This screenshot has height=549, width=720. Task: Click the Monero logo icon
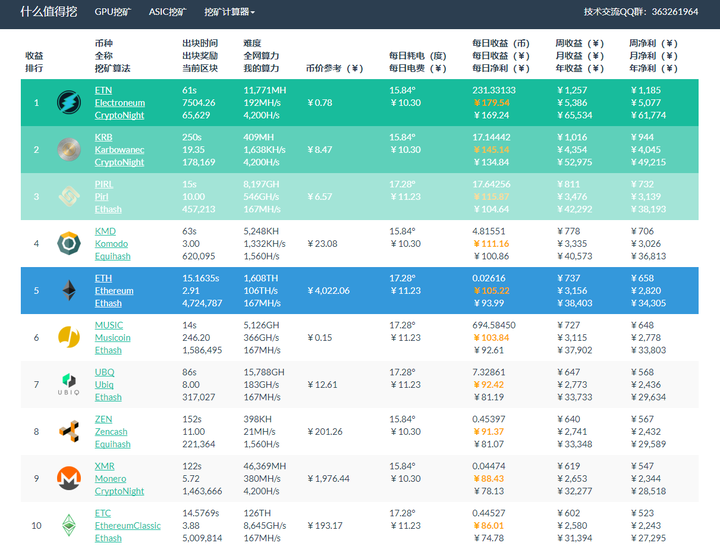pyautogui.click(x=69, y=478)
